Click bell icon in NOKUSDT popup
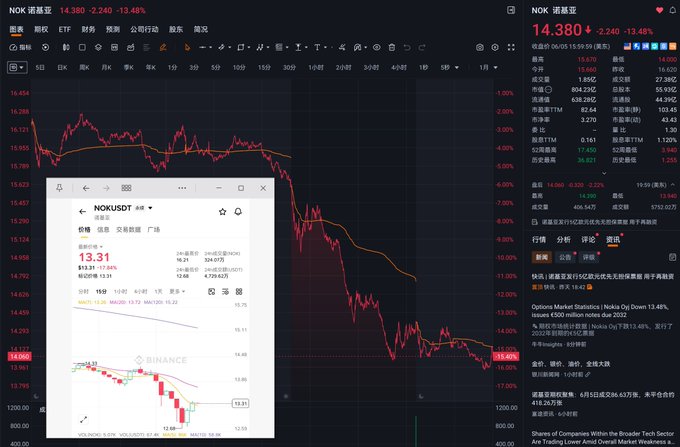Image resolution: width=680 pixels, height=447 pixels. 238,212
